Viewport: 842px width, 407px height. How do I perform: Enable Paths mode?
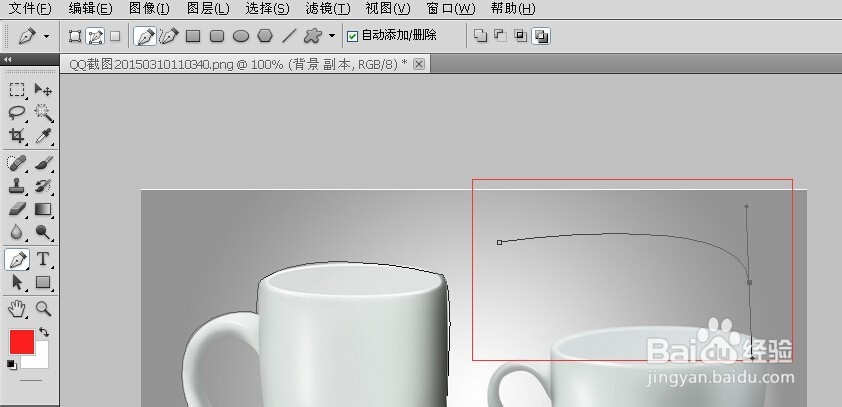[95, 36]
